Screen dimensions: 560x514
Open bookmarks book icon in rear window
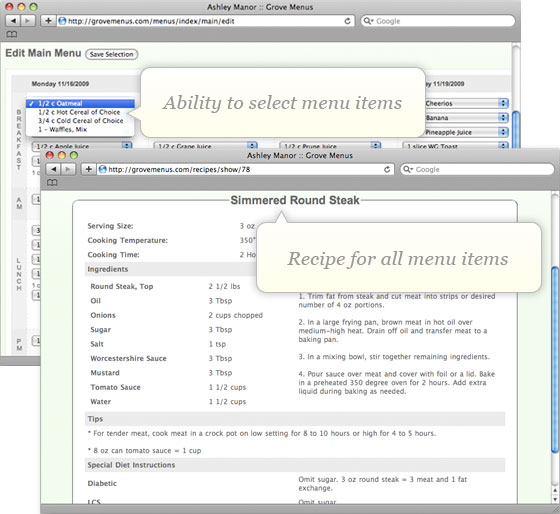point(12,34)
